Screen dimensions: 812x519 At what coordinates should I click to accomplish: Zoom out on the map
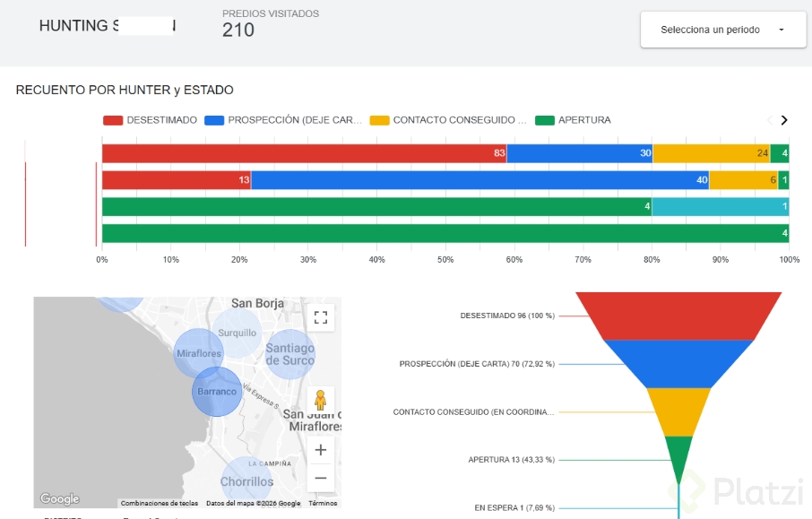[x=321, y=478]
